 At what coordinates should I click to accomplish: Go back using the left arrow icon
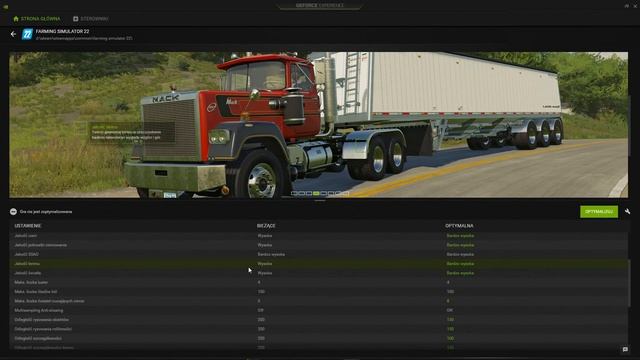click(x=13, y=34)
